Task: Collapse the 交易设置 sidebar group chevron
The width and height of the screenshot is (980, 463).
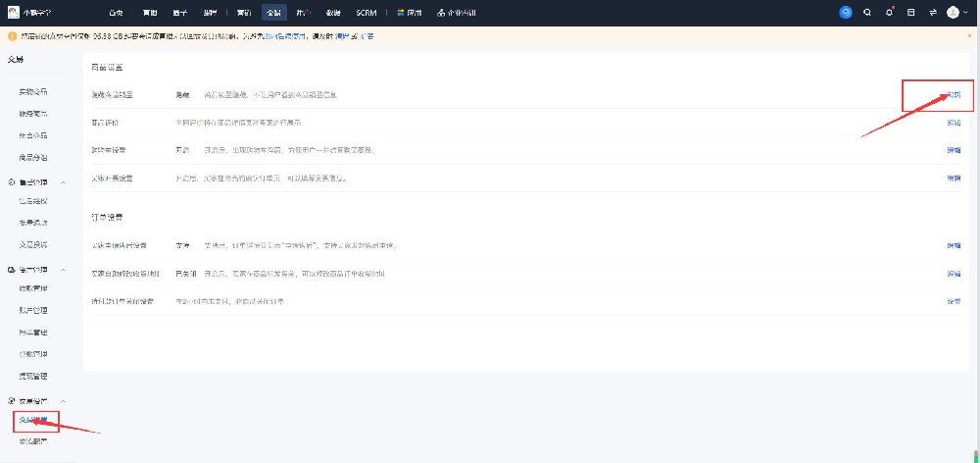Action: 63,401
